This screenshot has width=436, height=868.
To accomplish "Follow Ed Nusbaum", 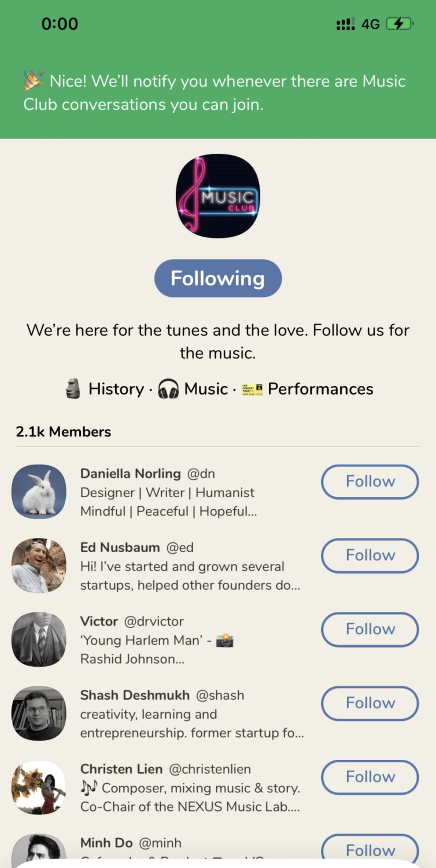I will coord(370,556).
